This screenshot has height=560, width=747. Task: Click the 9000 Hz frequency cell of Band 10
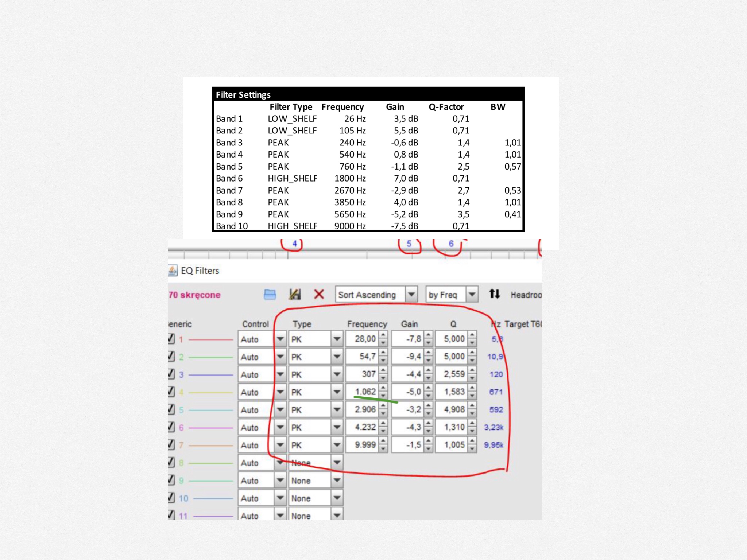coord(350,226)
